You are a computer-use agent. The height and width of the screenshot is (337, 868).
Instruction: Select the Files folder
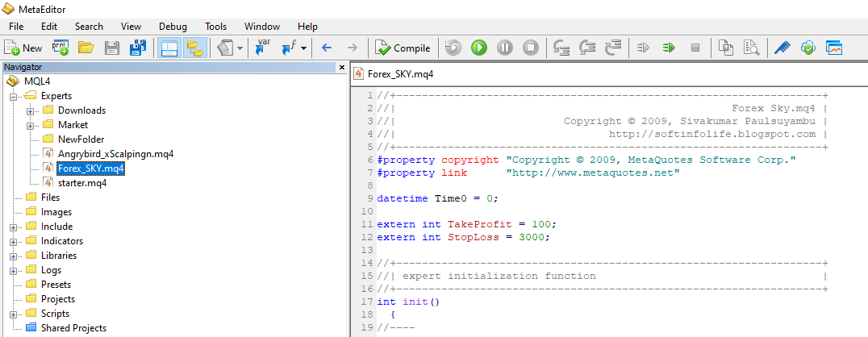click(50, 198)
